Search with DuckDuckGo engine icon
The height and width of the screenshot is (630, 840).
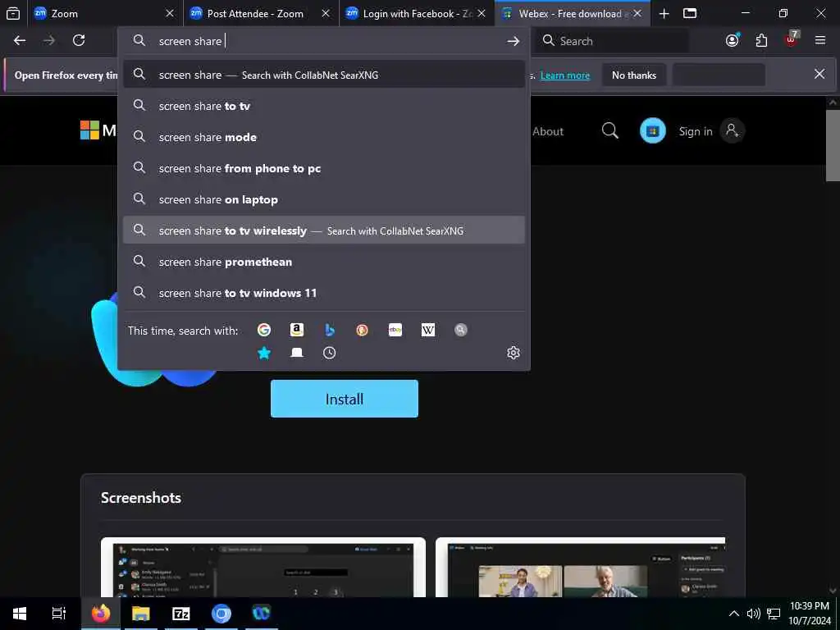362,330
